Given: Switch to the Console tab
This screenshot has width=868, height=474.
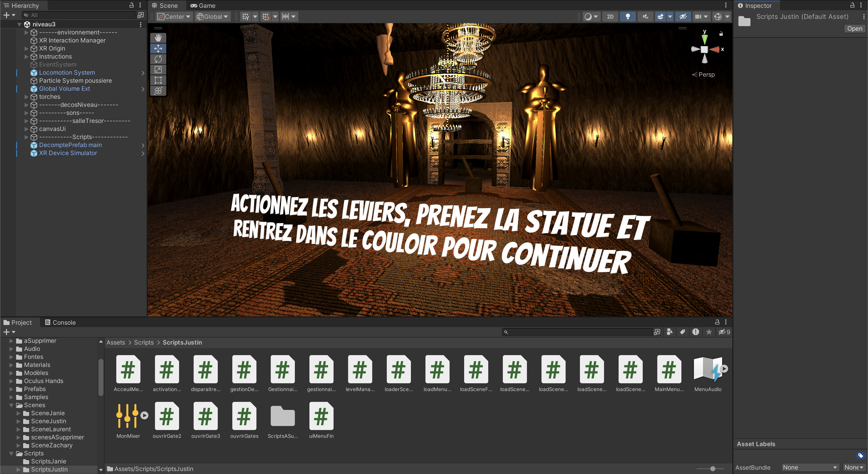Looking at the screenshot, I should 60,322.
